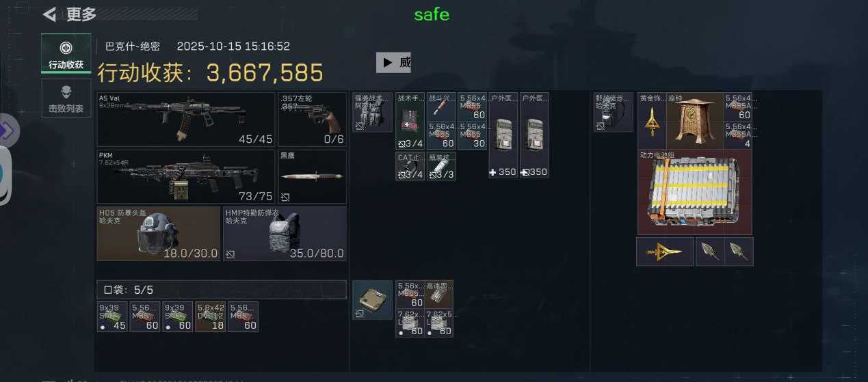Switch to the 击败列表 tab
Image resolution: width=868 pixels, height=382 pixels.
66,98
